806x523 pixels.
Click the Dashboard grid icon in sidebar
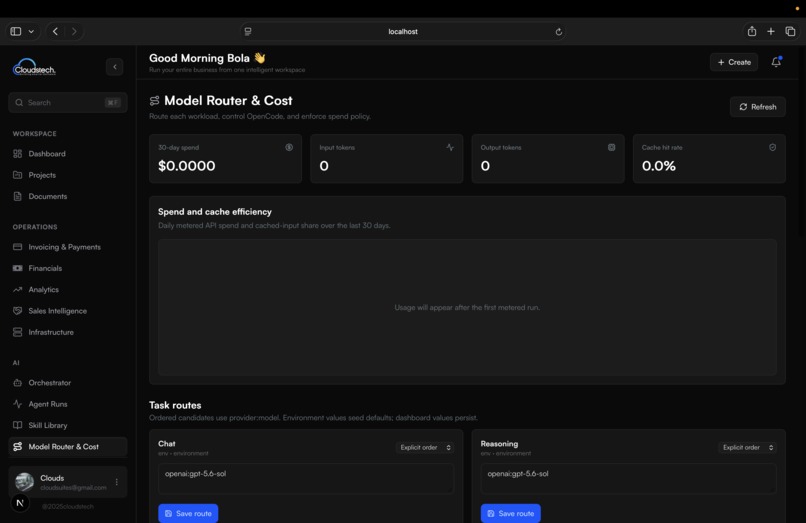pyautogui.click(x=17, y=154)
